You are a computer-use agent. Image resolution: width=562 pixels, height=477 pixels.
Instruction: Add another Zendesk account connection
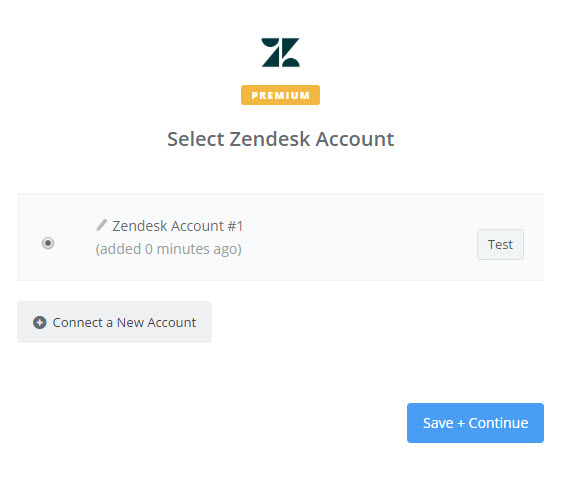114,322
